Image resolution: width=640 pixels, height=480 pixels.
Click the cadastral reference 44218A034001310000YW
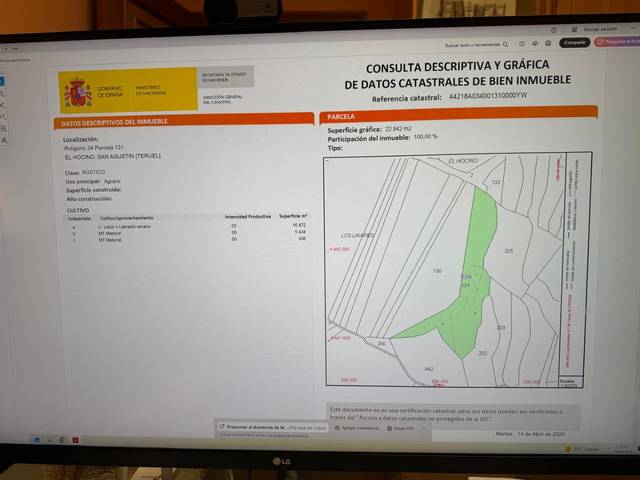pyautogui.click(x=488, y=96)
